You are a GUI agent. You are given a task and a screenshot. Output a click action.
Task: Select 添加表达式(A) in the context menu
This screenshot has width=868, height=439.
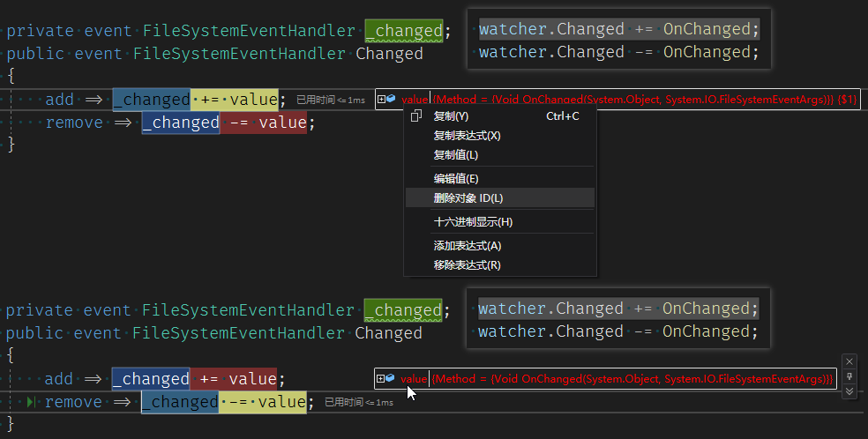[467, 246]
